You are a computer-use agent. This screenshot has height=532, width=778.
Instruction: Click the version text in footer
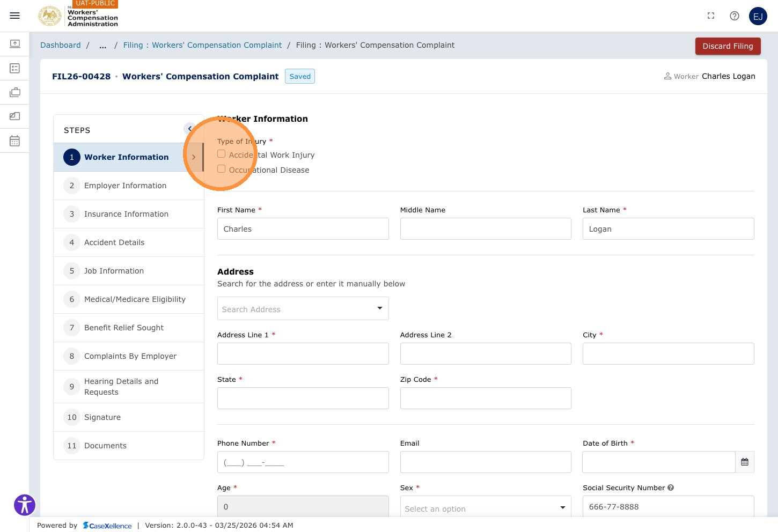pos(219,526)
